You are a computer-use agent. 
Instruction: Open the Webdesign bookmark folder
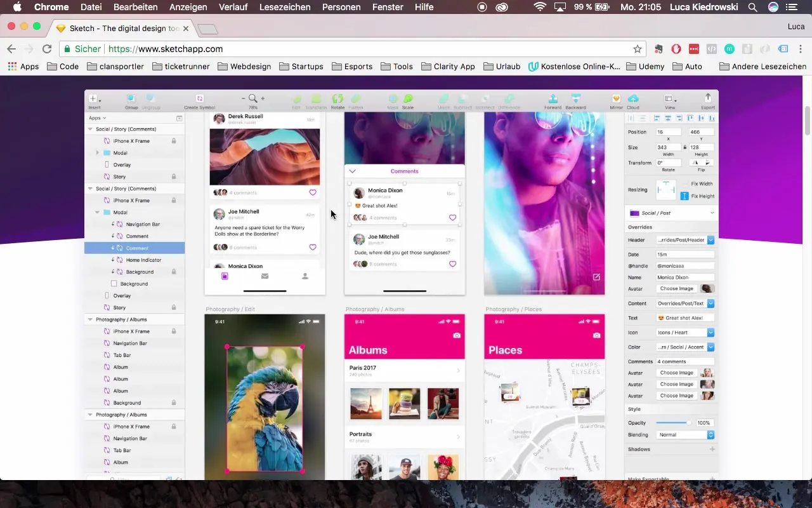[244, 66]
